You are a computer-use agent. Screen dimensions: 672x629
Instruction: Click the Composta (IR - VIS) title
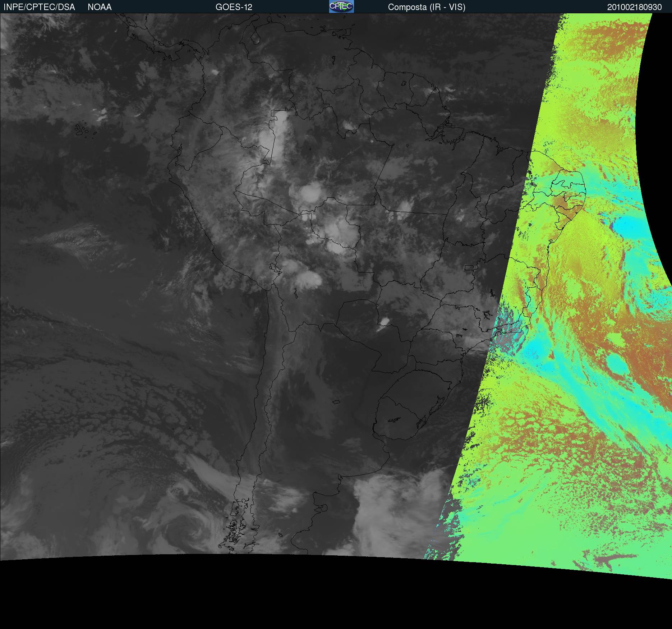pyautogui.click(x=427, y=7)
